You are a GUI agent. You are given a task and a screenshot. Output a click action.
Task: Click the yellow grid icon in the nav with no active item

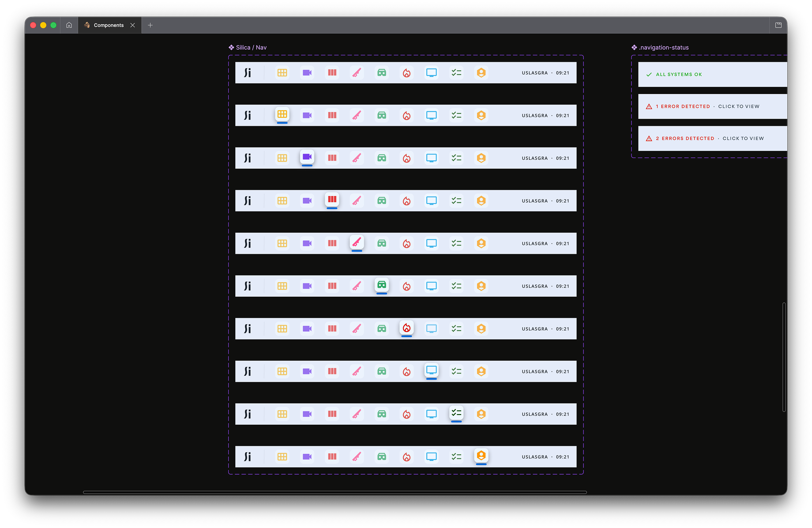pos(282,73)
